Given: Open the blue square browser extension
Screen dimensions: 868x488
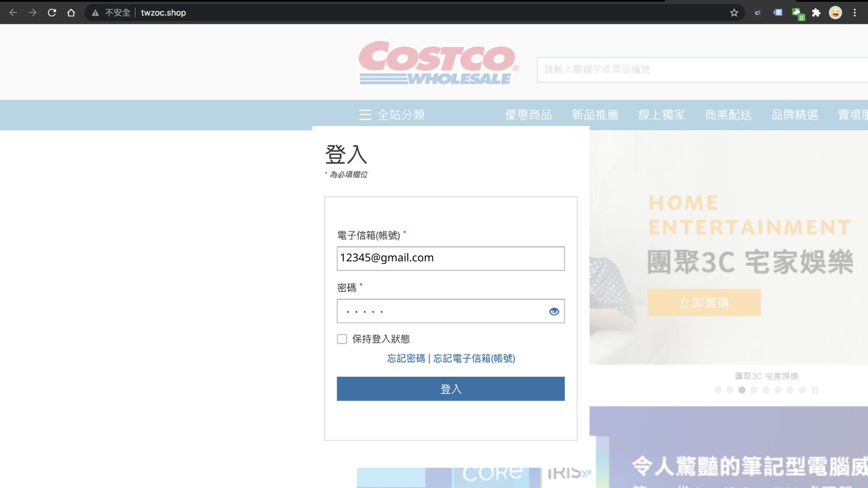Looking at the screenshot, I should pos(777,12).
